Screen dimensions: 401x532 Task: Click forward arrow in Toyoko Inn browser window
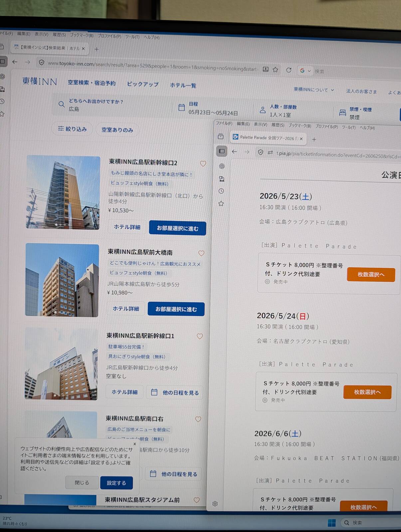point(27,62)
